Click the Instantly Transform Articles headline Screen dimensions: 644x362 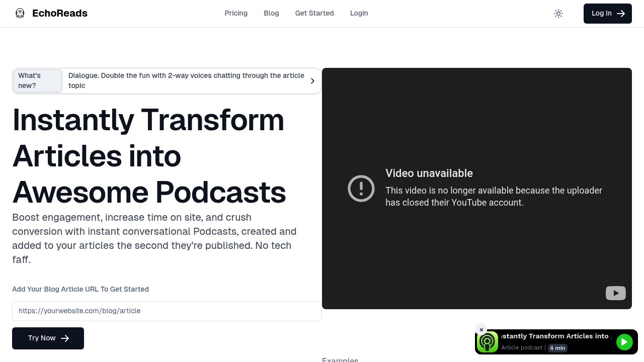click(149, 156)
